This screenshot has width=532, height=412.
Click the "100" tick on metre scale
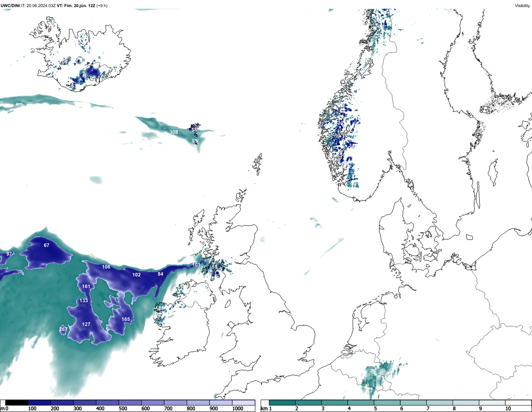tap(32, 409)
